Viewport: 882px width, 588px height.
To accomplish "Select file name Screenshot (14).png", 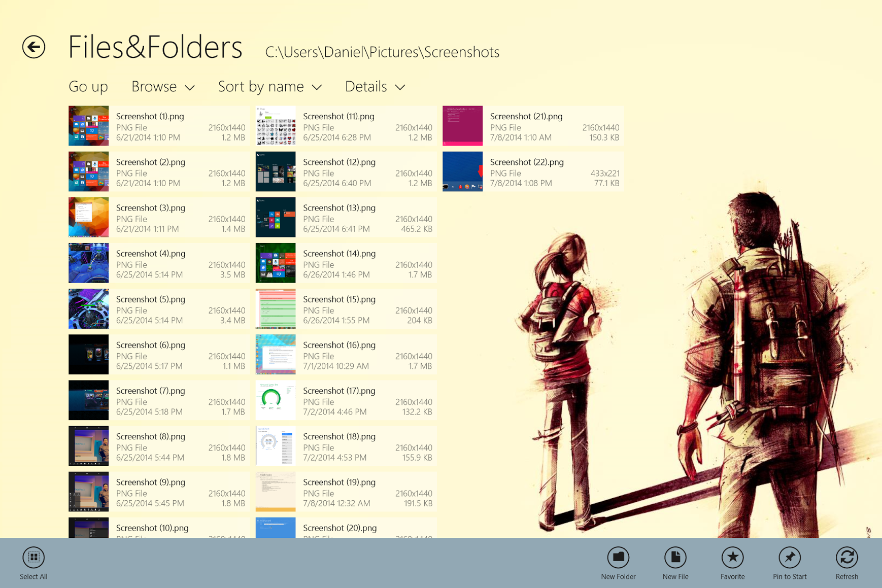I will click(x=340, y=254).
